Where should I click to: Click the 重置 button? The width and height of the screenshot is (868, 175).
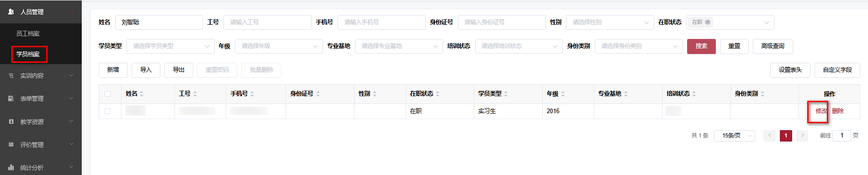(734, 46)
